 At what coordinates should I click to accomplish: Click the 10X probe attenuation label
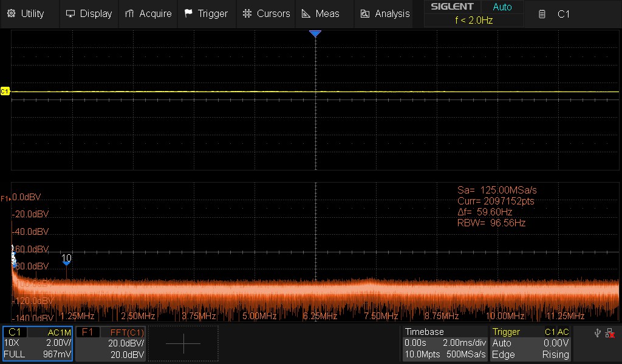click(12, 343)
